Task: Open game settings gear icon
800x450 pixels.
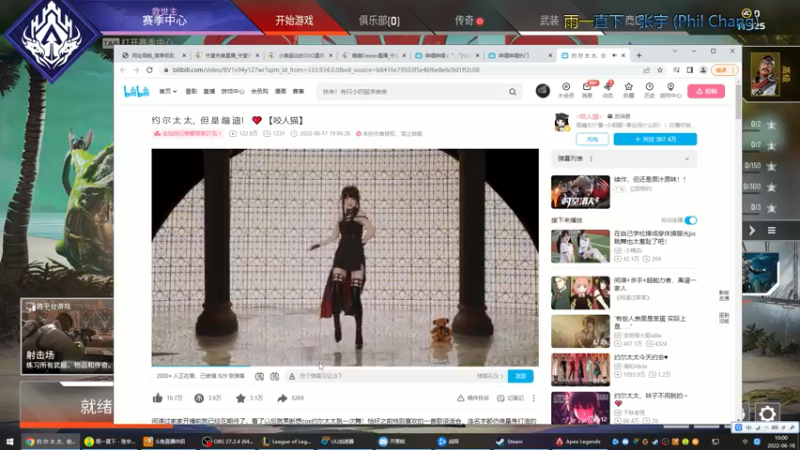Action: (x=767, y=413)
